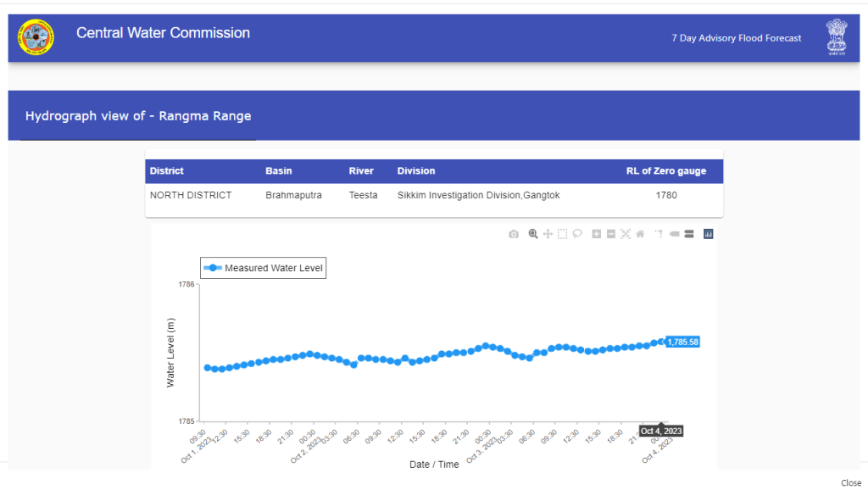This screenshot has height=490, width=868.
Task: Click the download plot as PNG camera icon
Action: pyautogui.click(x=514, y=234)
